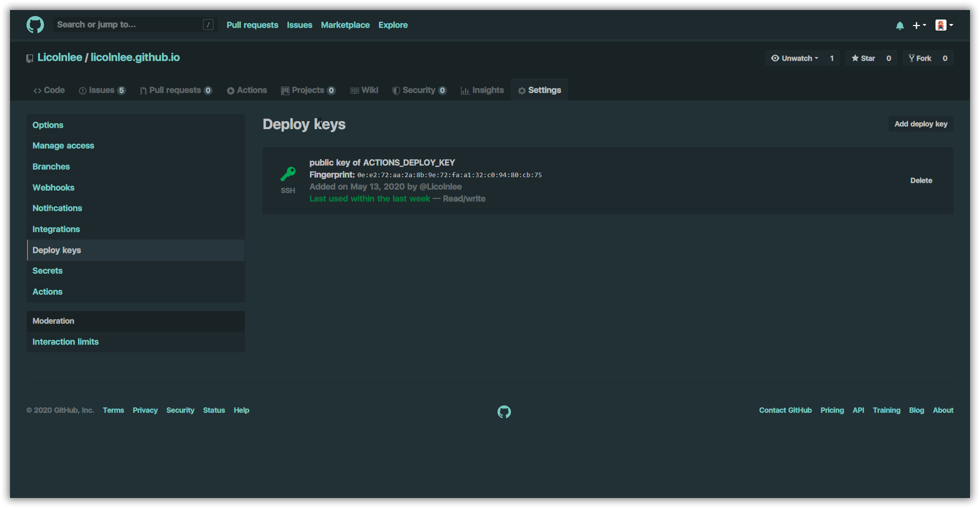
Task: Click the Actions play icon
Action: point(230,91)
